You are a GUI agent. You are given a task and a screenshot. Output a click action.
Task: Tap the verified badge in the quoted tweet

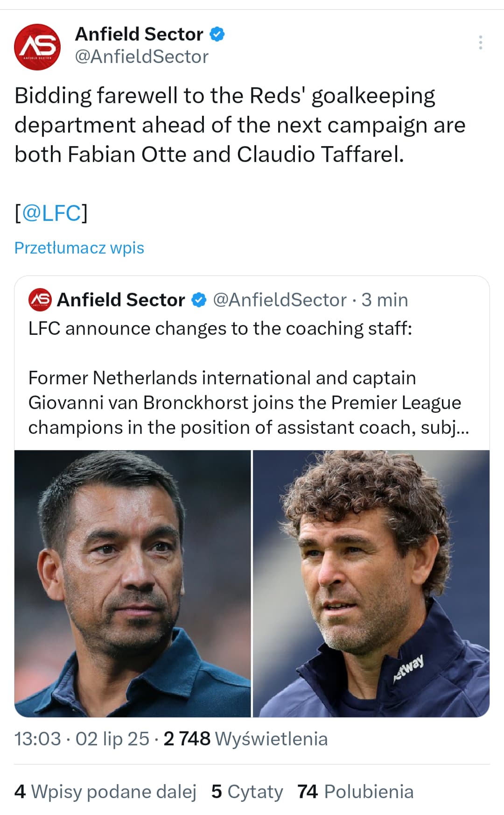pyautogui.click(x=199, y=300)
